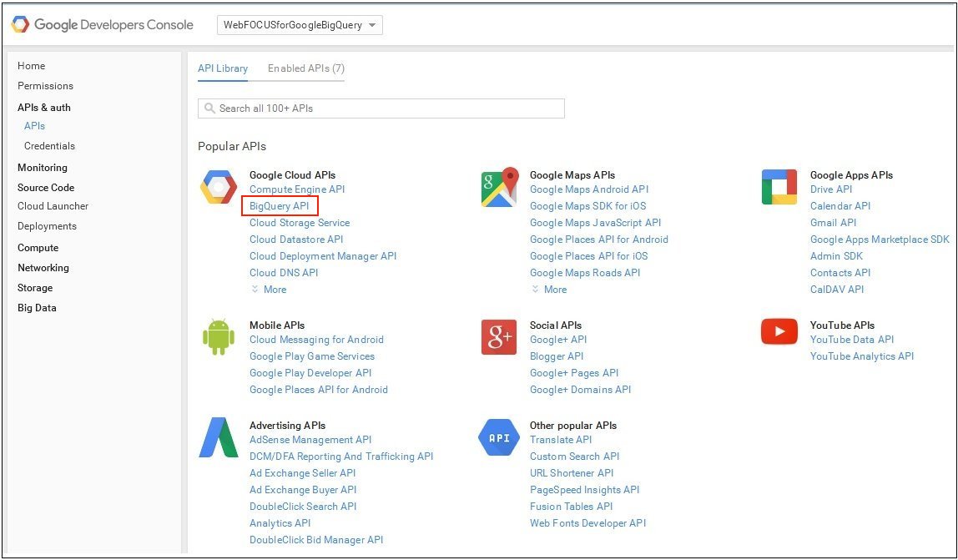Viewport: 958px width, 560px height.
Task: Open Deployments in the sidebar
Action: (x=47, y=226)
